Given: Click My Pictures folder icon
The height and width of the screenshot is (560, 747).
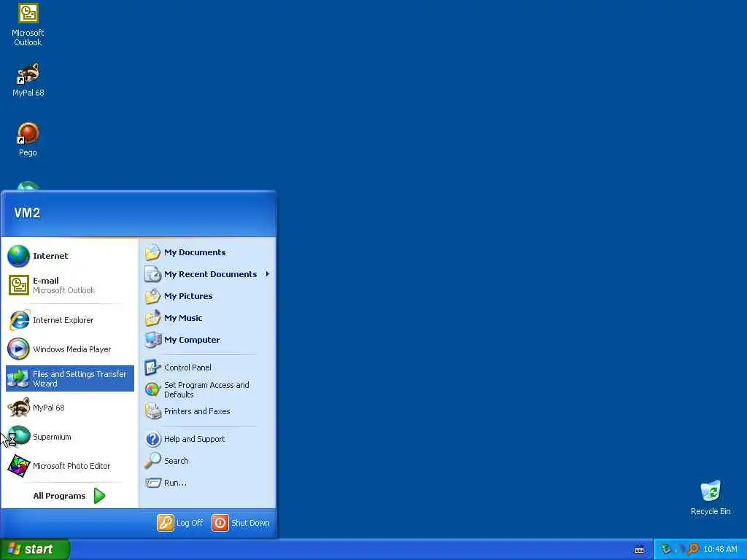Looking at the screenshot, I should [x=152, y=296].
